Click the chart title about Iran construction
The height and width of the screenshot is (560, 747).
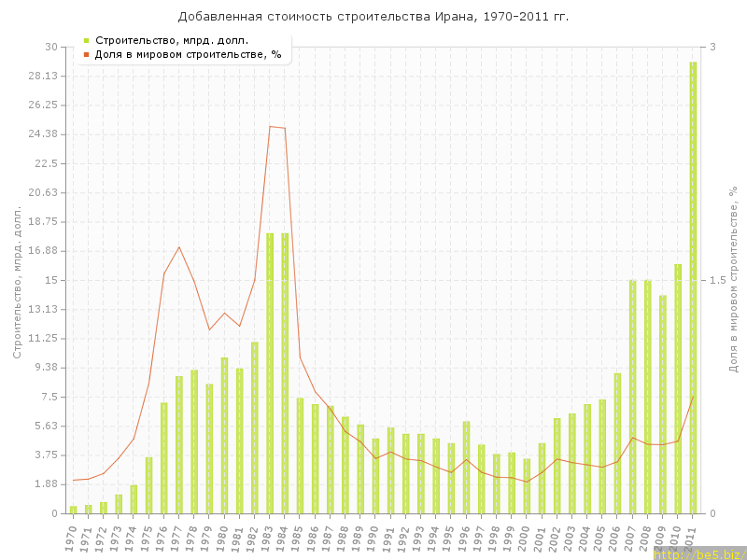(373, 17)
